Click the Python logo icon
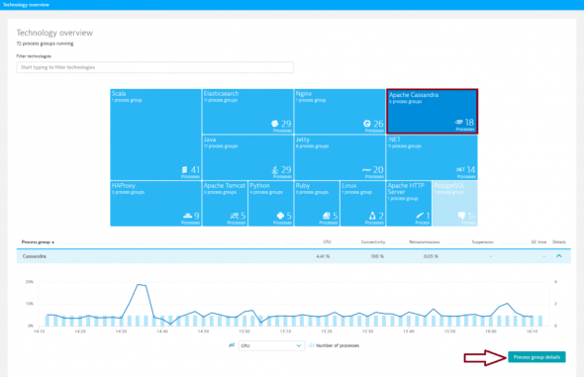The height and width of the screenshot is (377, 584). point(280,216)
